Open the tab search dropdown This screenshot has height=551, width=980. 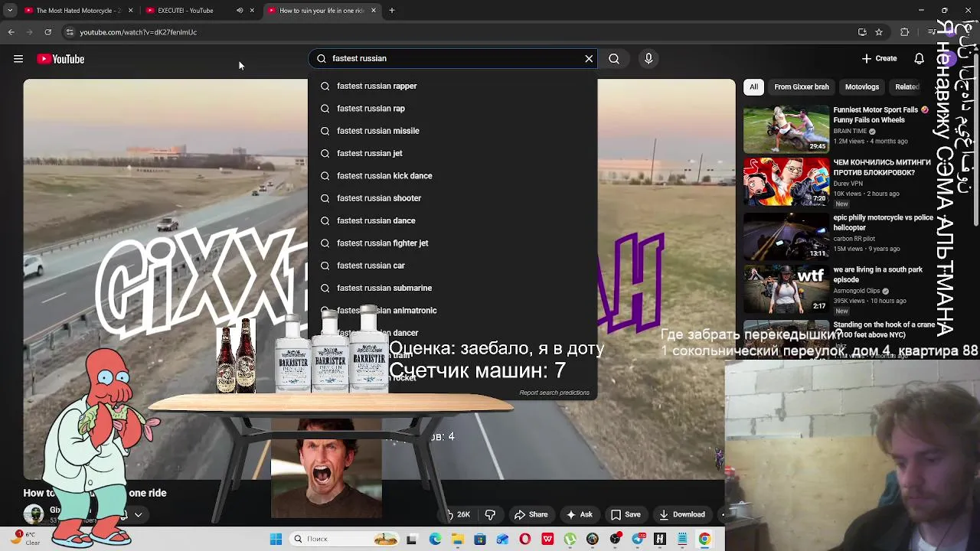pos(10,11)
